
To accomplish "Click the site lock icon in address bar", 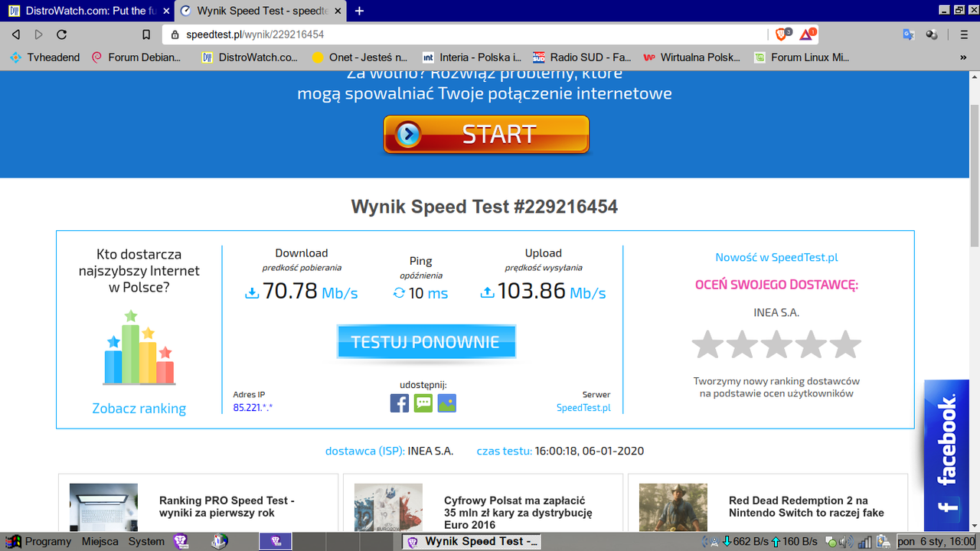I will click(x=175, y=34).
